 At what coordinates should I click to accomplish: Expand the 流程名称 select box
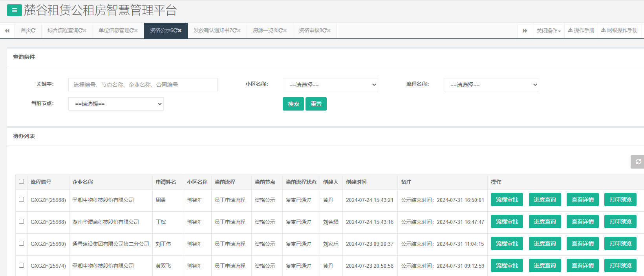[x=491, y=85]
